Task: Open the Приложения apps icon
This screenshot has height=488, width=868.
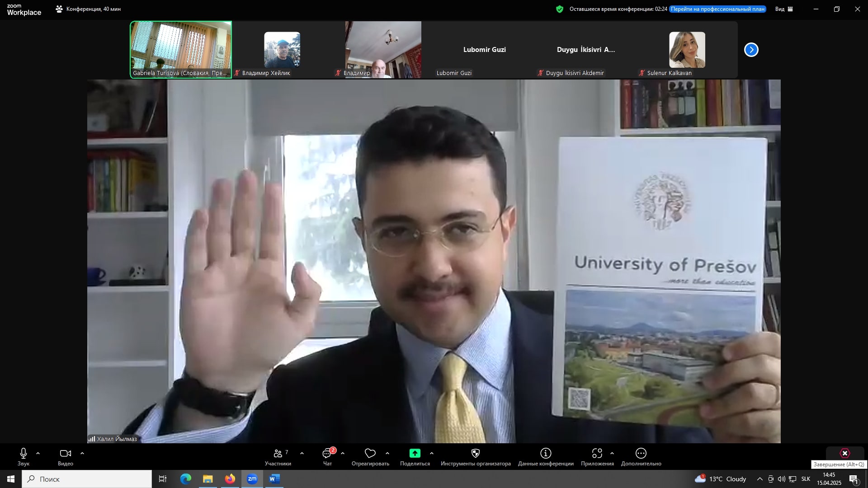Action: [597, 453]
